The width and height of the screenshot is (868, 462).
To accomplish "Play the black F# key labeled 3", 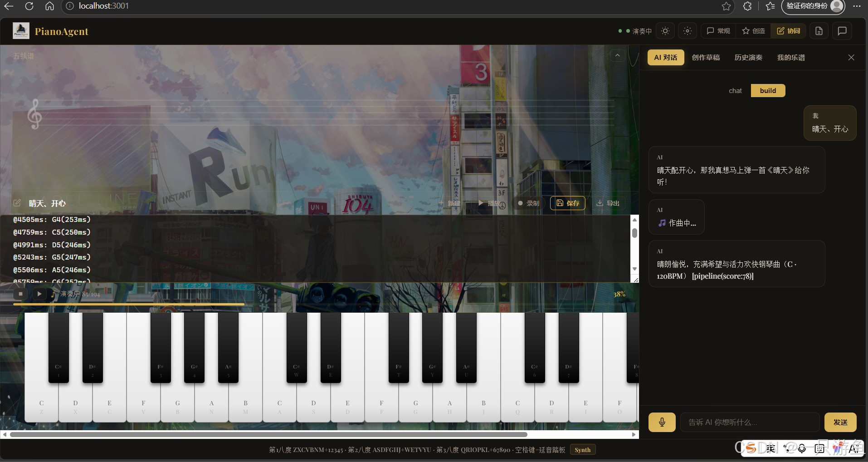I will [161, 347].
